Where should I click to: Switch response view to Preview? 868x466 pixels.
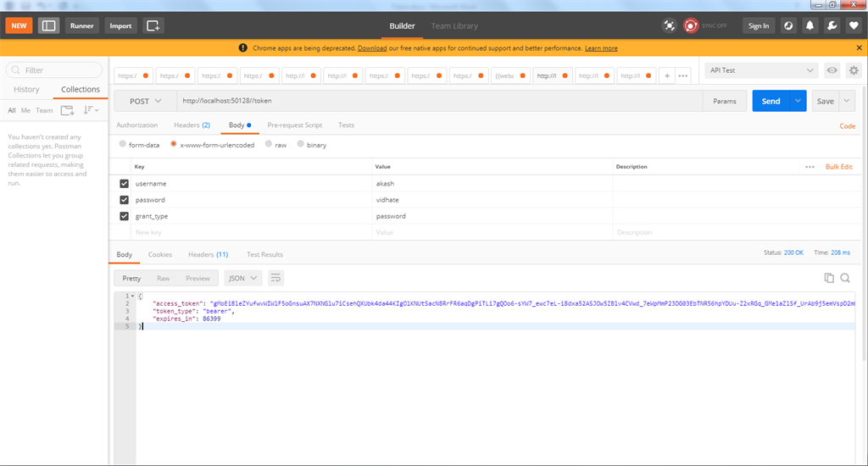click(198, 279)
